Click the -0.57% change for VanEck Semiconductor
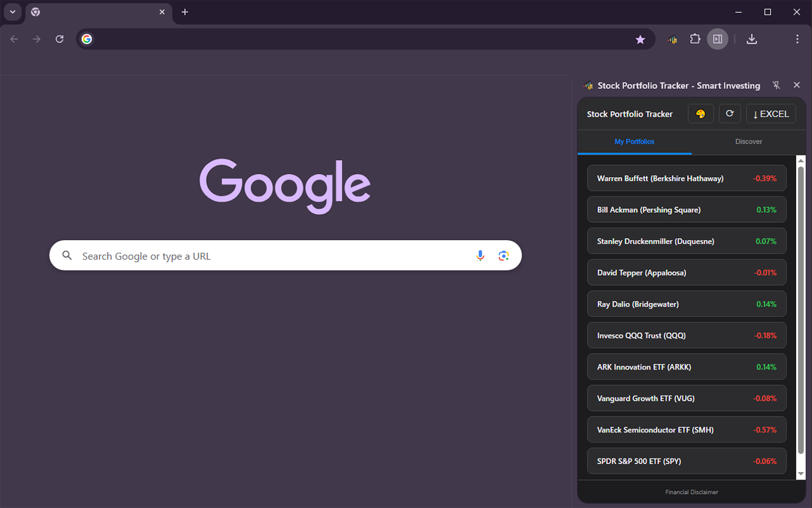812x508 pixels. (x=765, y=430)
